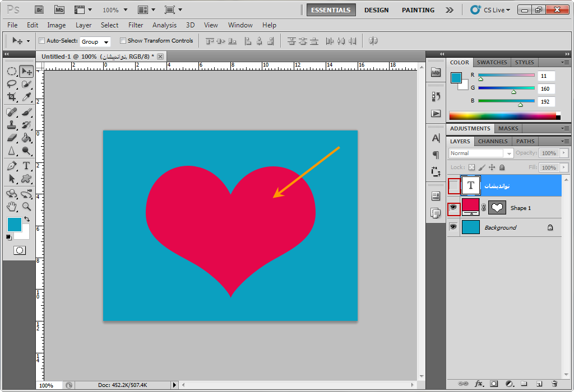Viewport: 574px width, 392px height.
Task: Switch to the Design workspace
Action: pyautogui.click(x=376, y=10)
